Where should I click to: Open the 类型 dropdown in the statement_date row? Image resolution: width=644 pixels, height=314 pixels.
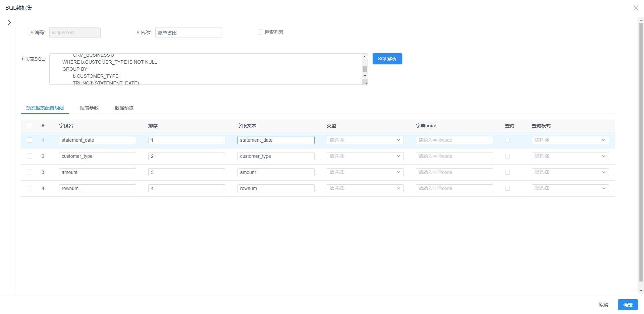pos(365,140)
